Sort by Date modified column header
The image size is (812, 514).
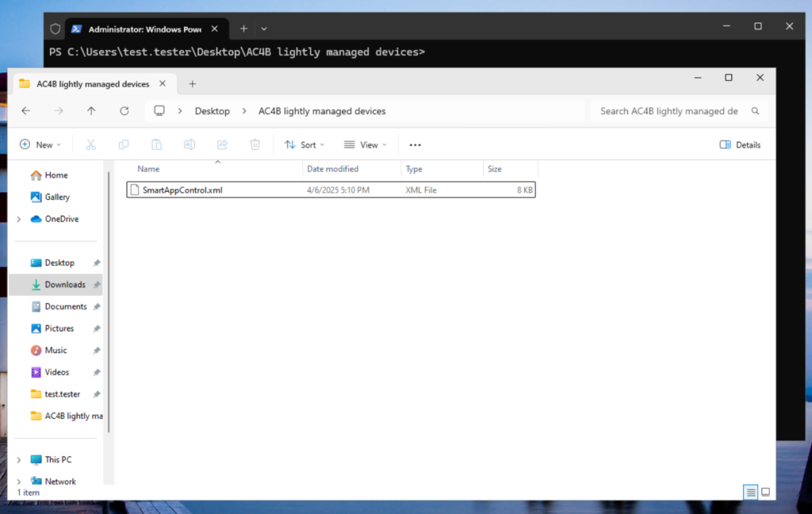(x=333, y=169)
